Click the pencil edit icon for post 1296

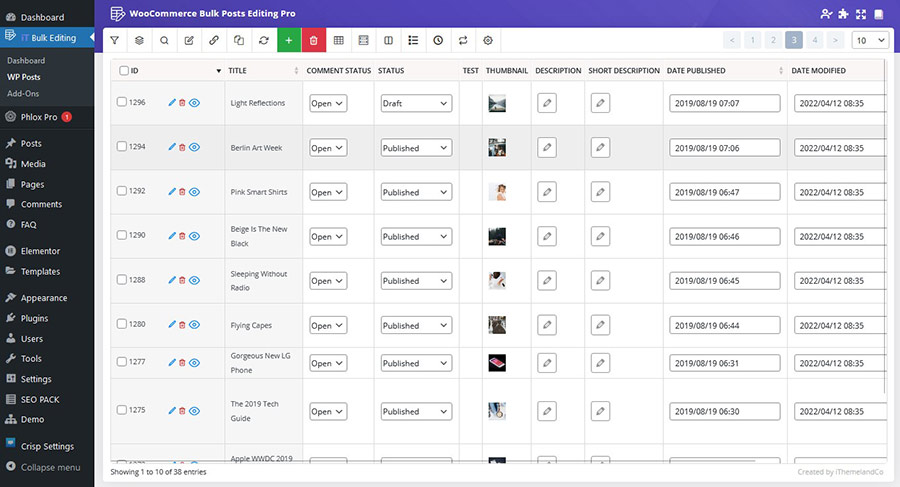172,102
